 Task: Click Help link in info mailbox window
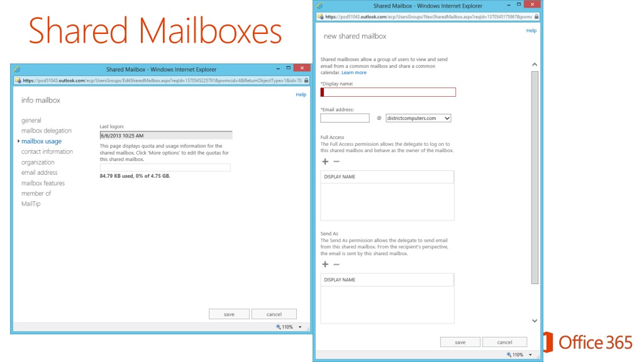pyautogui.click(x=301, y=94)
